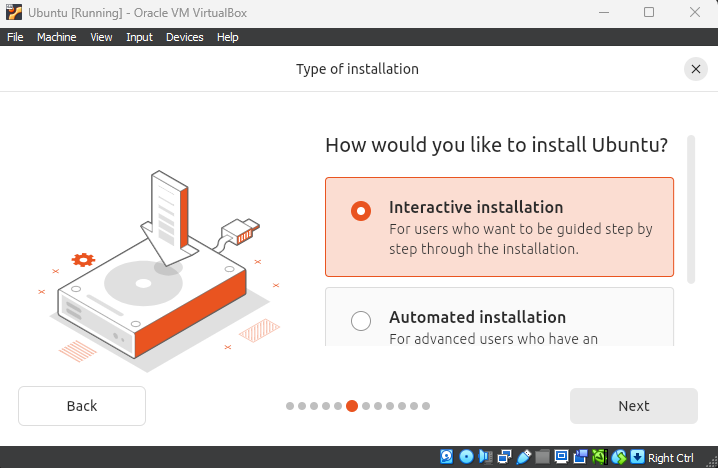The height and width of the screenshot is (468, 718).
Task: Open the File menu
Action: (15, 37)
